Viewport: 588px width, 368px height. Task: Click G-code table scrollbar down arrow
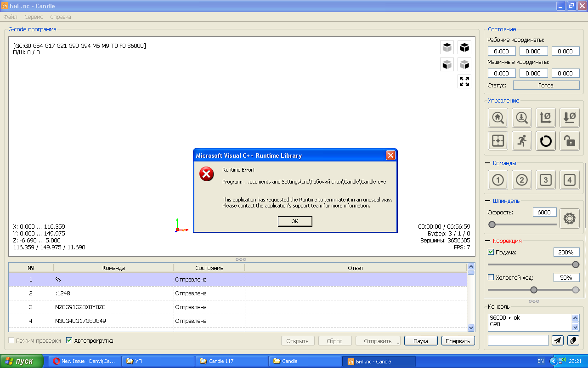click(x=471, y=328)
